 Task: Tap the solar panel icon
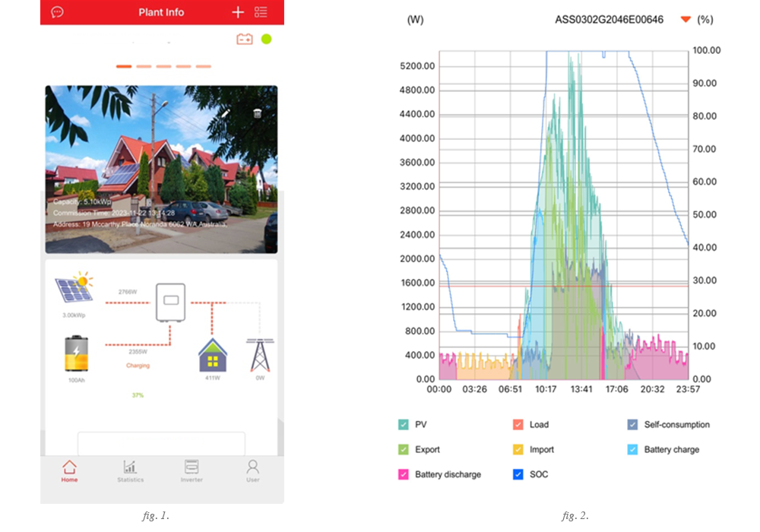click(74, 287)
